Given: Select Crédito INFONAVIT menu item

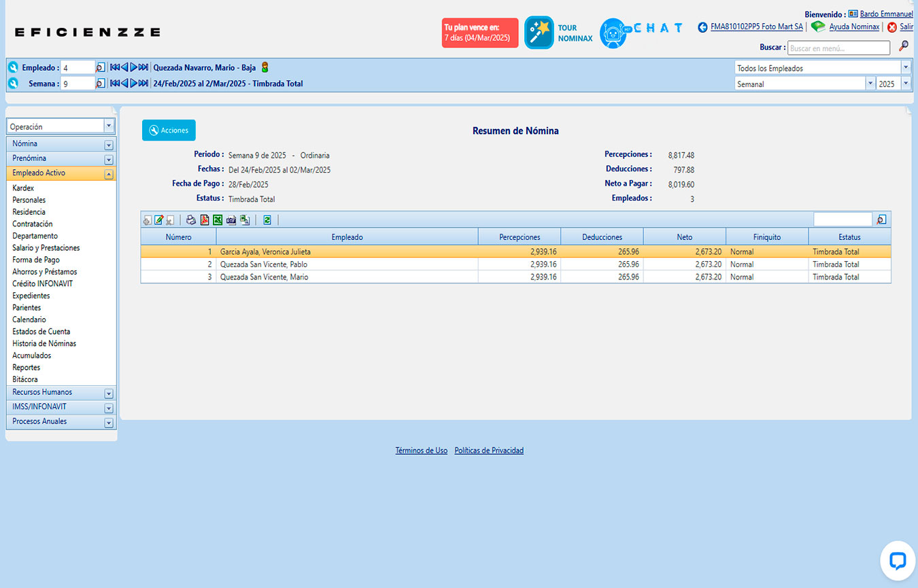Looking at the screenshot, I should tap(42, 283).
